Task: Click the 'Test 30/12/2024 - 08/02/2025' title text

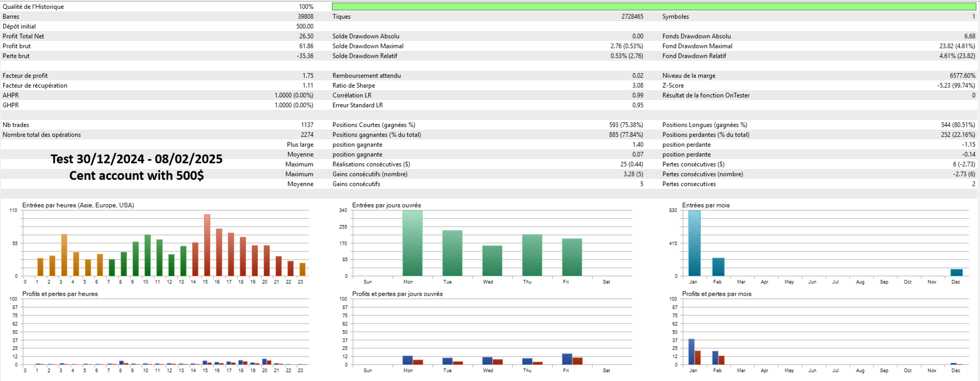Action: [x=137, y=159]
